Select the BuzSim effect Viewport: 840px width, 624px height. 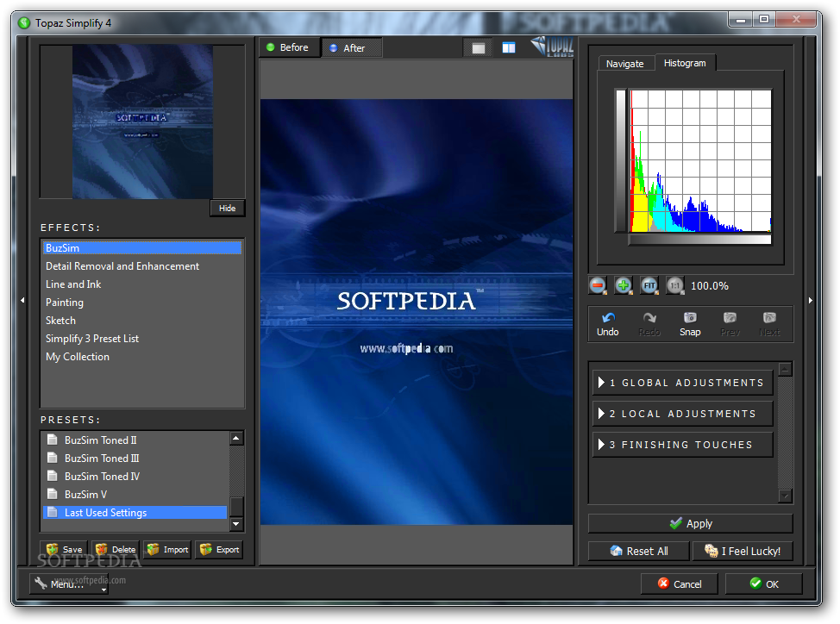[142, 247]
